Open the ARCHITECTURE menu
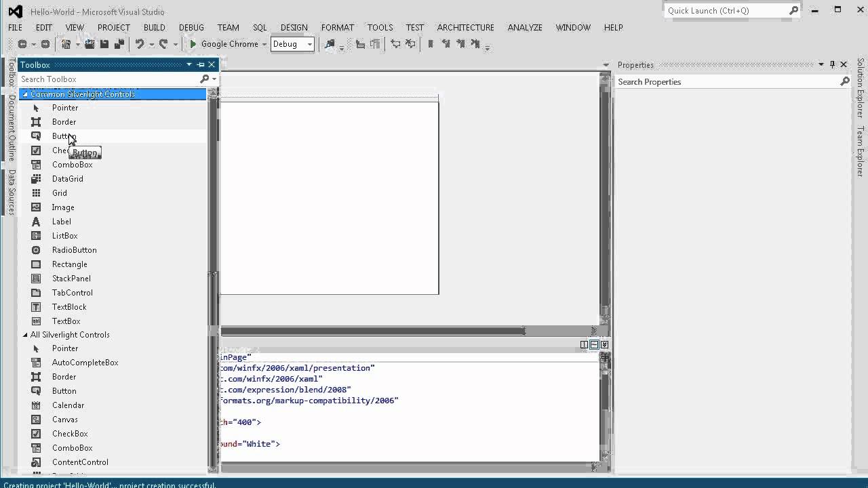 pos(465,27)
